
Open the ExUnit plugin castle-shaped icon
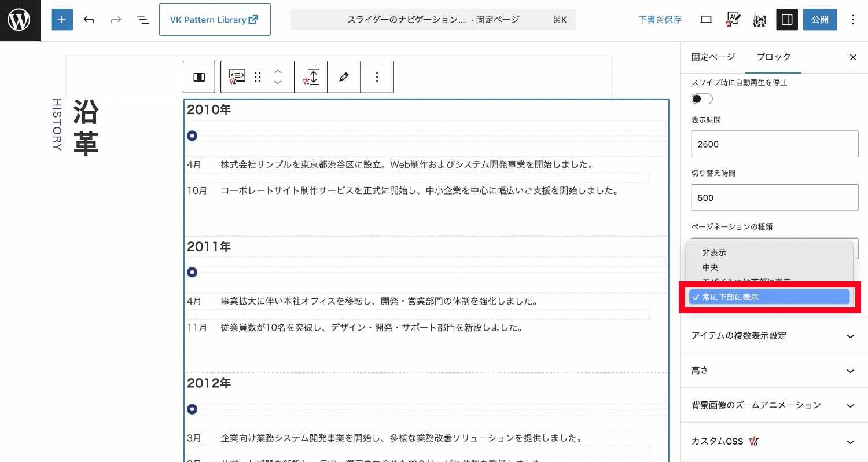click(x=760, y=20)
